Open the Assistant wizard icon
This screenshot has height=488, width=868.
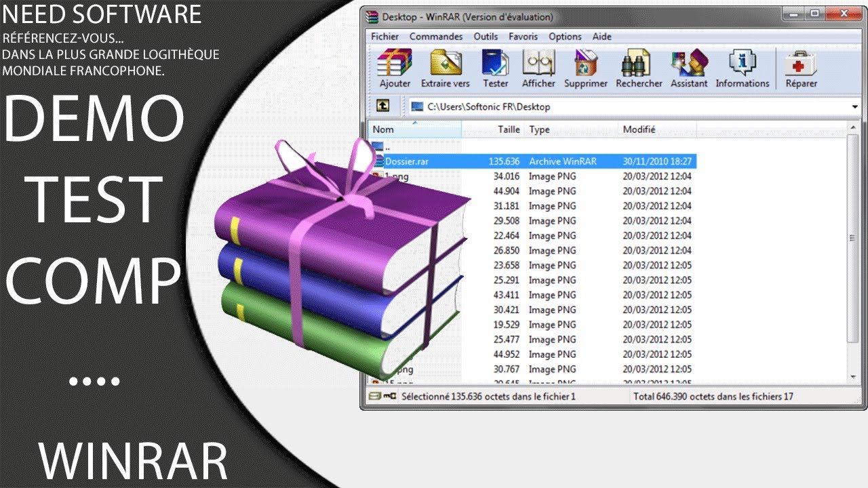point(689,63)
